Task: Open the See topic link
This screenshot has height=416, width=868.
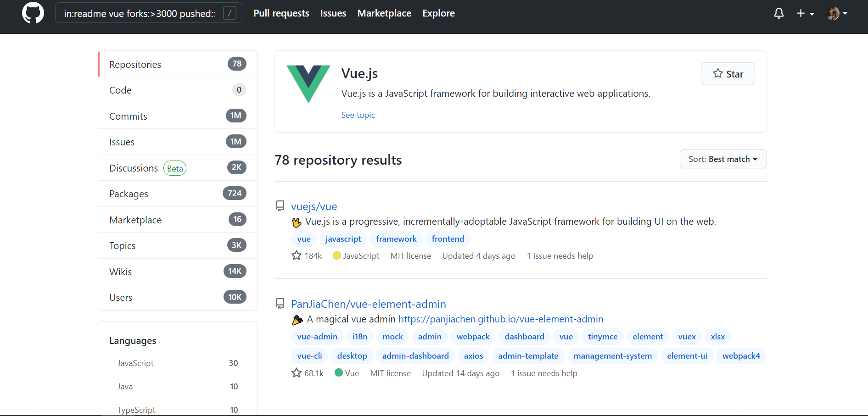Action: click(358, 115)
